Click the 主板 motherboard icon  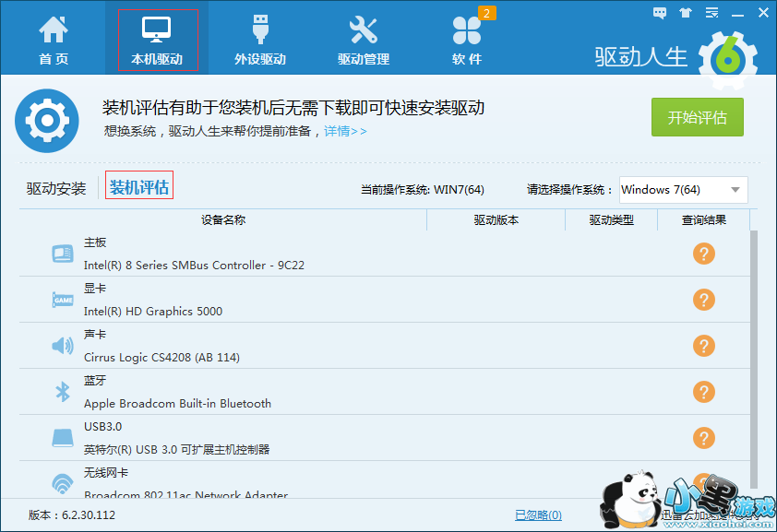(63, 254)
